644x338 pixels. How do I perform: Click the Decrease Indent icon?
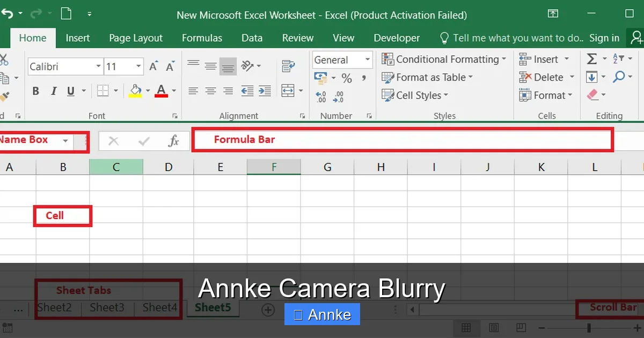click(247, 91)
